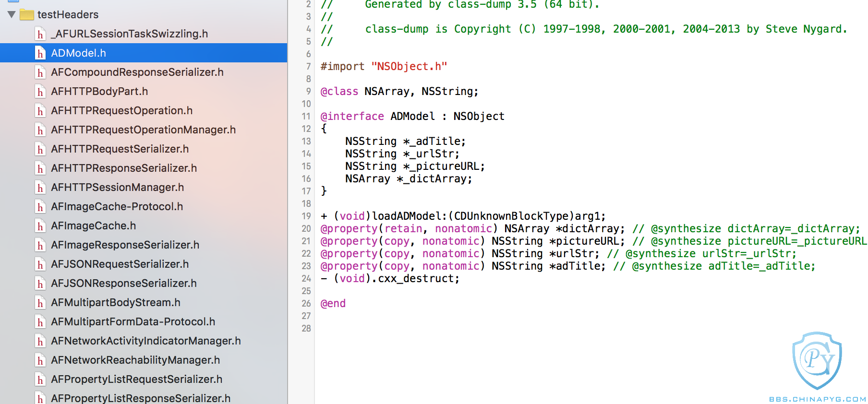Image resolution: width=868 pixels, height=404 pixels.
Task: Click the _adTitle ivar declaration
Action: pos(405,141)
